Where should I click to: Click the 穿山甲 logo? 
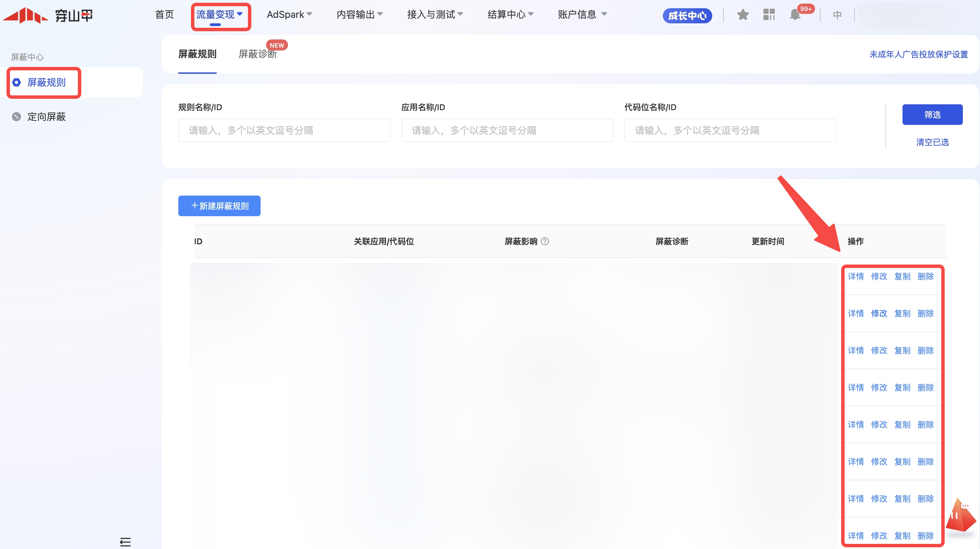[x=48, y=15]
